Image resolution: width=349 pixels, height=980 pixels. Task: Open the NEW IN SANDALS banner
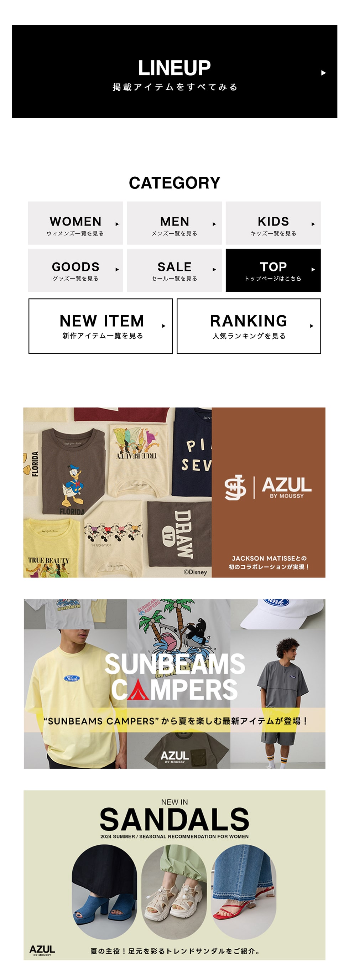click(174, 875)
